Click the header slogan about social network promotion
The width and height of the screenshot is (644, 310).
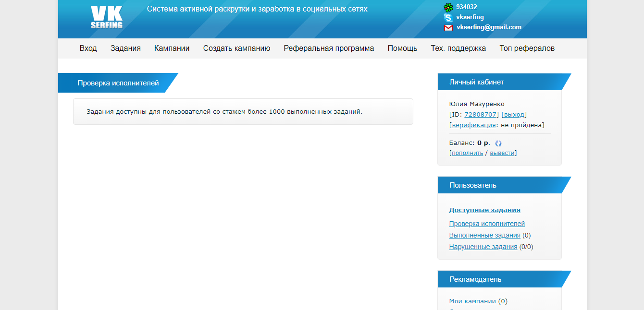[257, 9]
